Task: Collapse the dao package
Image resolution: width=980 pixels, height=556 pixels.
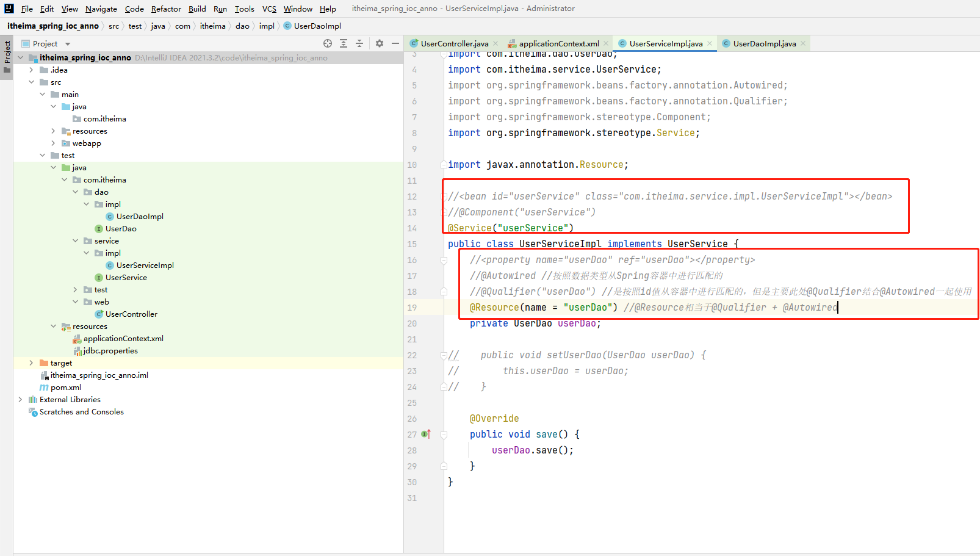Action: (x=75, y=192)
